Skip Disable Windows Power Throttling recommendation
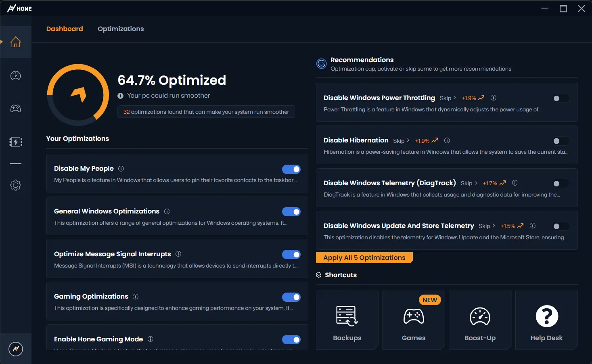The width and height of the screenshot is (592, 364). click(x=448, y=98)
